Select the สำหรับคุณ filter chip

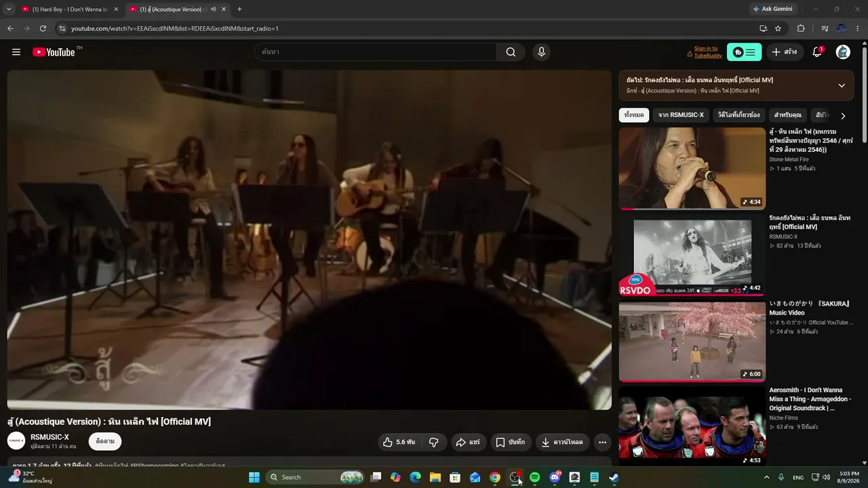tap(788, 115)
